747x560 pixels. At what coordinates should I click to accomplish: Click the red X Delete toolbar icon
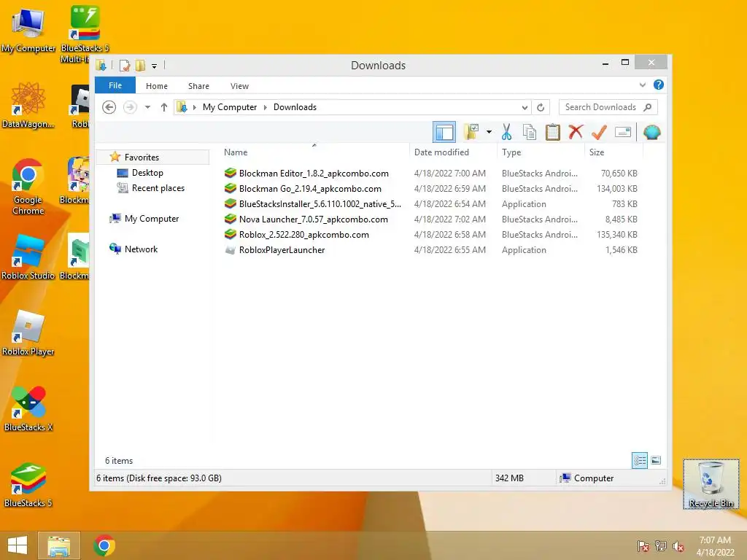point(576,131)
